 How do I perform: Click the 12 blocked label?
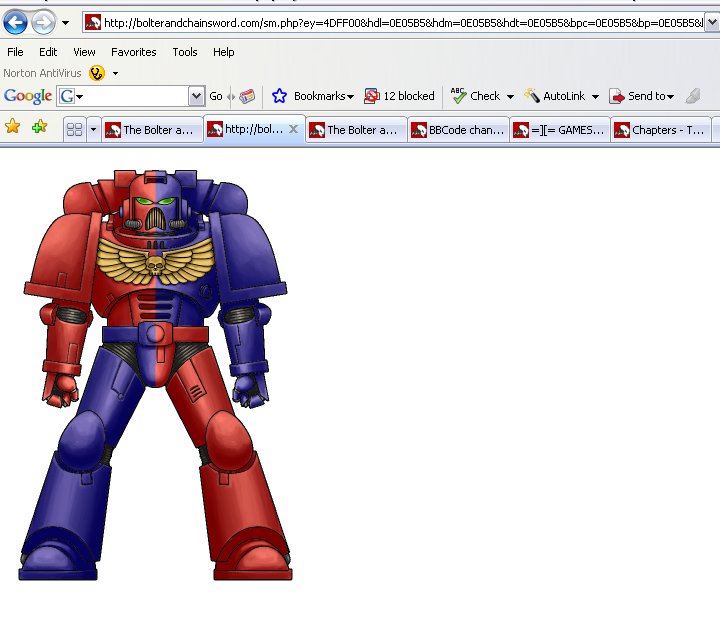[409, 96]
